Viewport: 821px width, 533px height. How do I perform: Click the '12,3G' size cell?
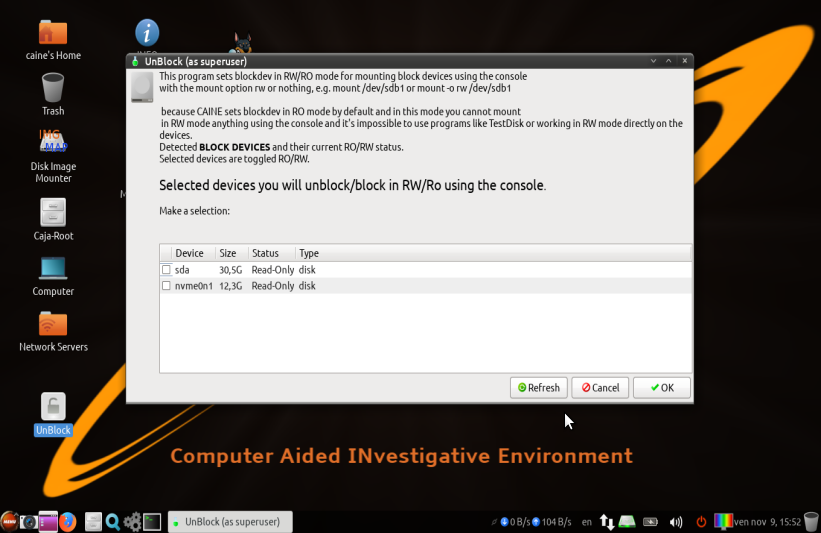pos(230,286)
